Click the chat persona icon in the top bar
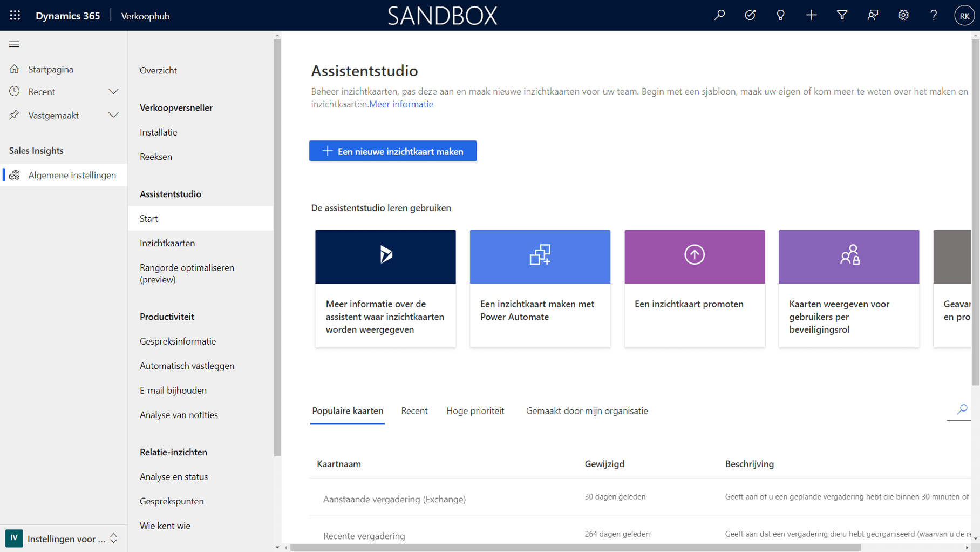Image resolution: width=980 pixels, height=552 pixels. (873, 15)
